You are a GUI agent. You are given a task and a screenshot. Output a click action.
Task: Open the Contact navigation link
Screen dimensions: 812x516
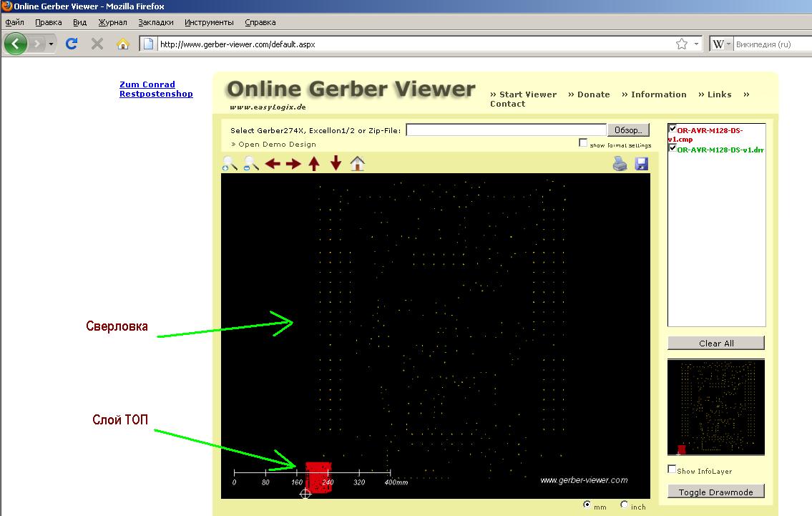pos(507,104)
